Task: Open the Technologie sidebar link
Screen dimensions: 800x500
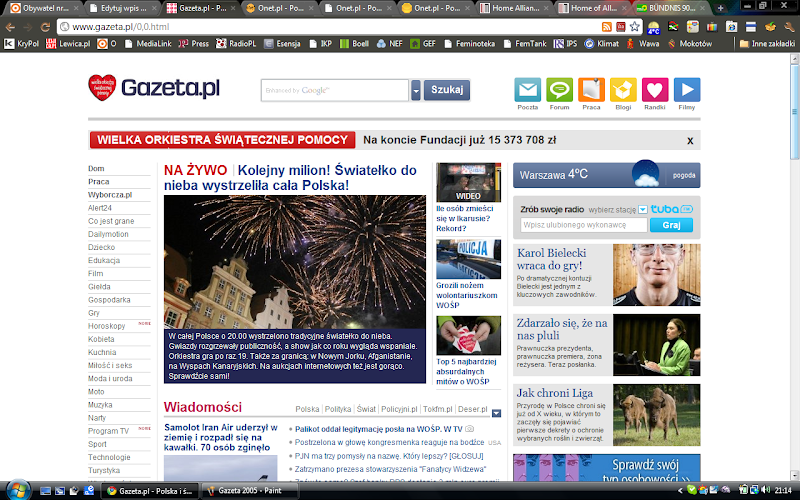Action: point(109,457)
